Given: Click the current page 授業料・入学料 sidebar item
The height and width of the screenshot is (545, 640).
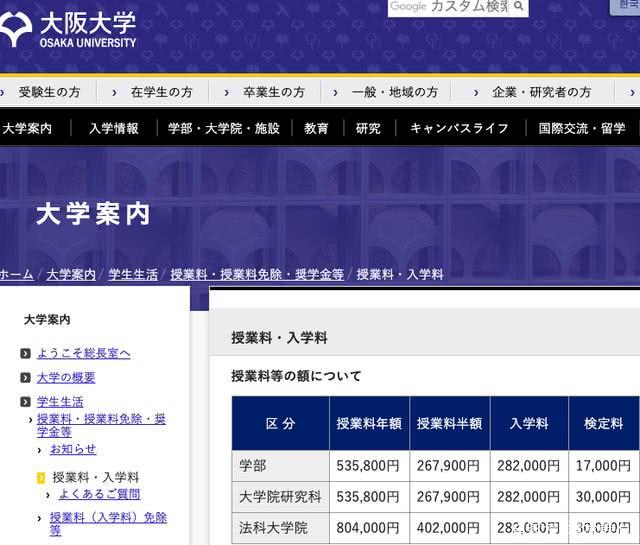Looking at the screenshot, I should (96, 477).
